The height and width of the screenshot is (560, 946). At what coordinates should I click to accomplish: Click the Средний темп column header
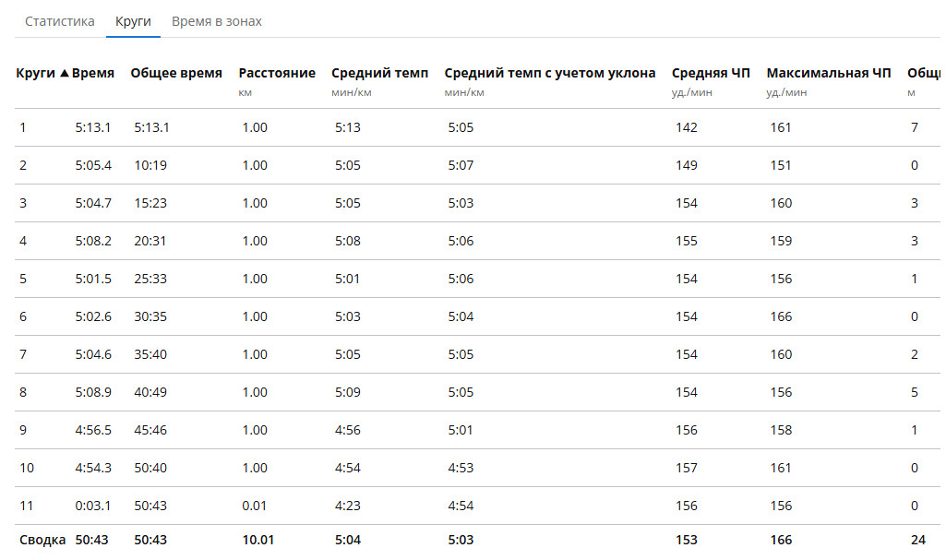tap(379, 73)
